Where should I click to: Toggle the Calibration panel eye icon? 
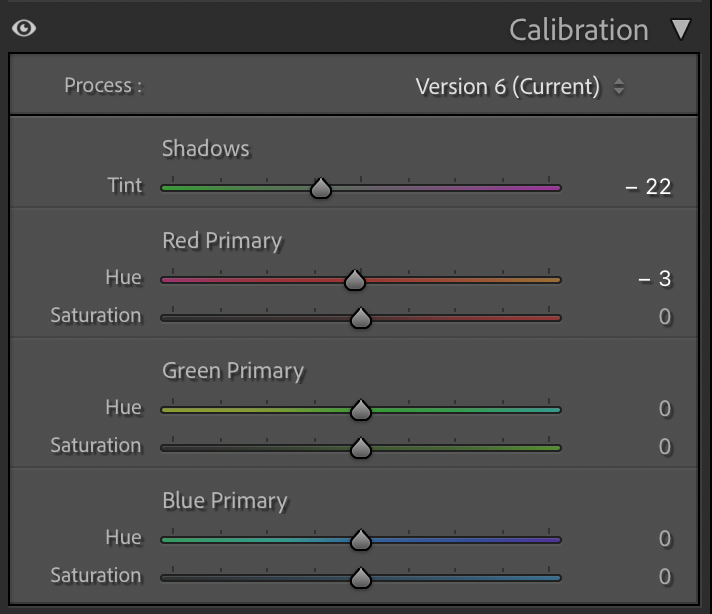23,29
